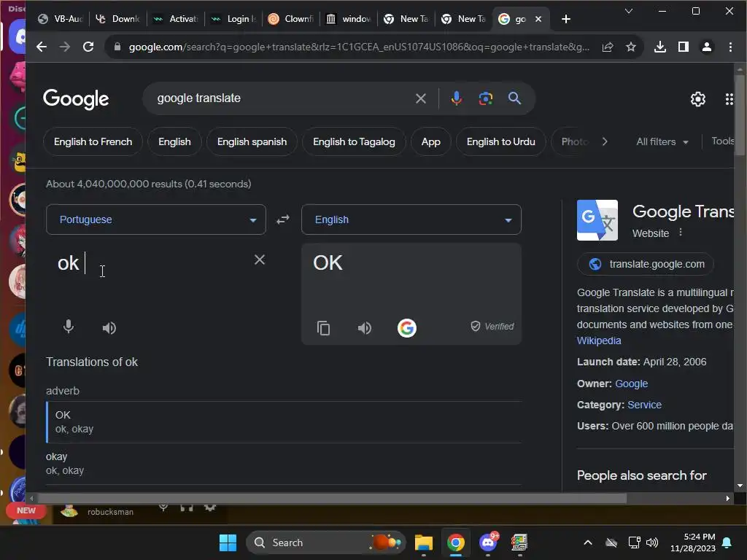This screenshot has width=747, height=560.
Task: Expand the All filters dropdown
Action: click(662, 142)
